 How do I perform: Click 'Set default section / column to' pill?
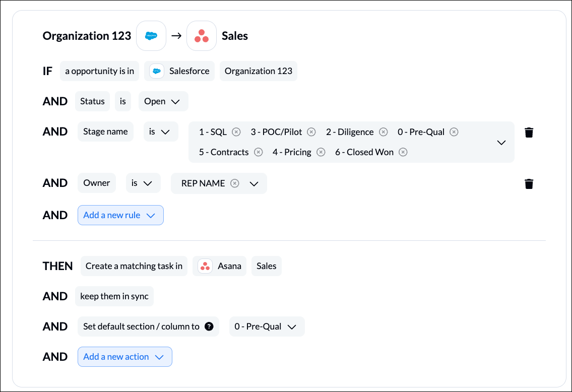coord(148,326)
